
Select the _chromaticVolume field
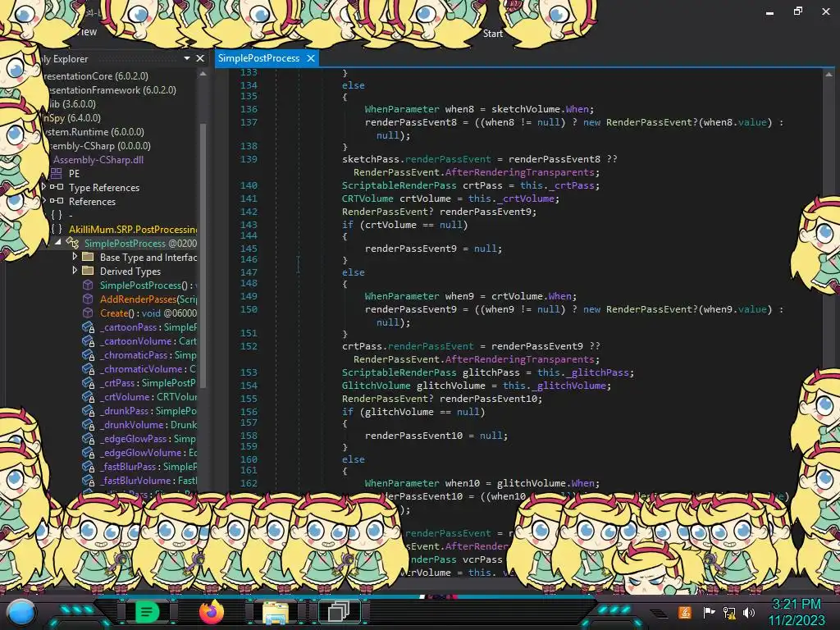click(x=148, y=369)
